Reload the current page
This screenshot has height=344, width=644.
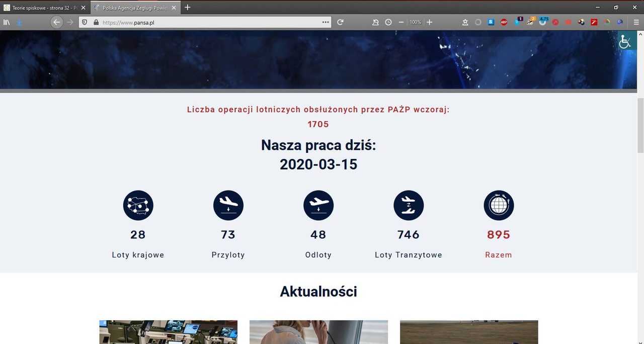tap(340, 22)
